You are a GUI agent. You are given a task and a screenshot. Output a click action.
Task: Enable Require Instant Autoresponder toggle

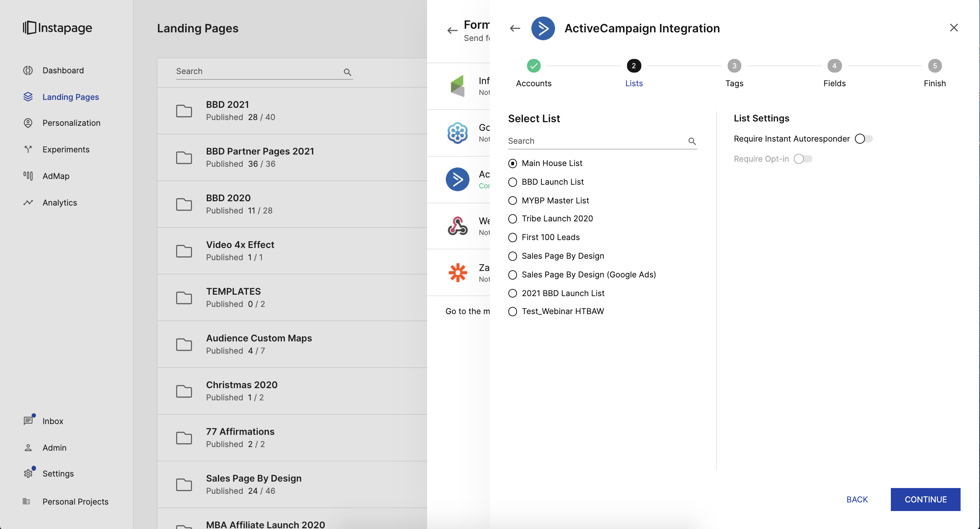863,139
